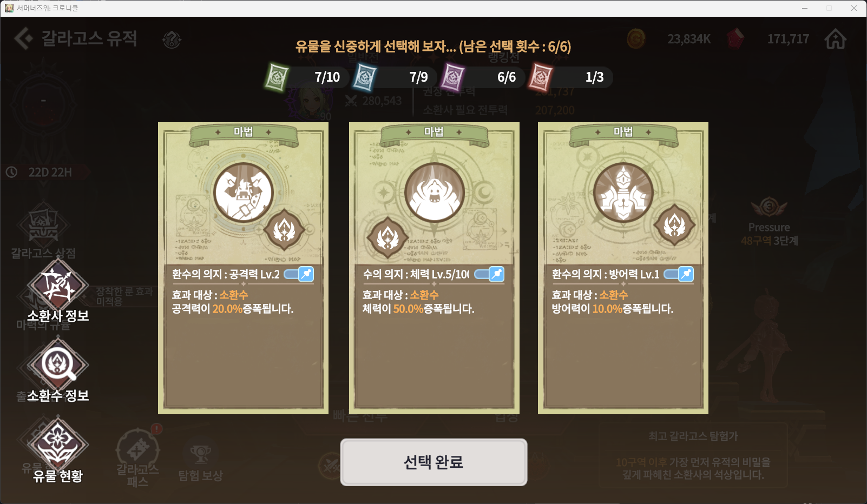Screen dimensions: 867x504
Task: Click the blue relic card counter icon
Action: 365,77
